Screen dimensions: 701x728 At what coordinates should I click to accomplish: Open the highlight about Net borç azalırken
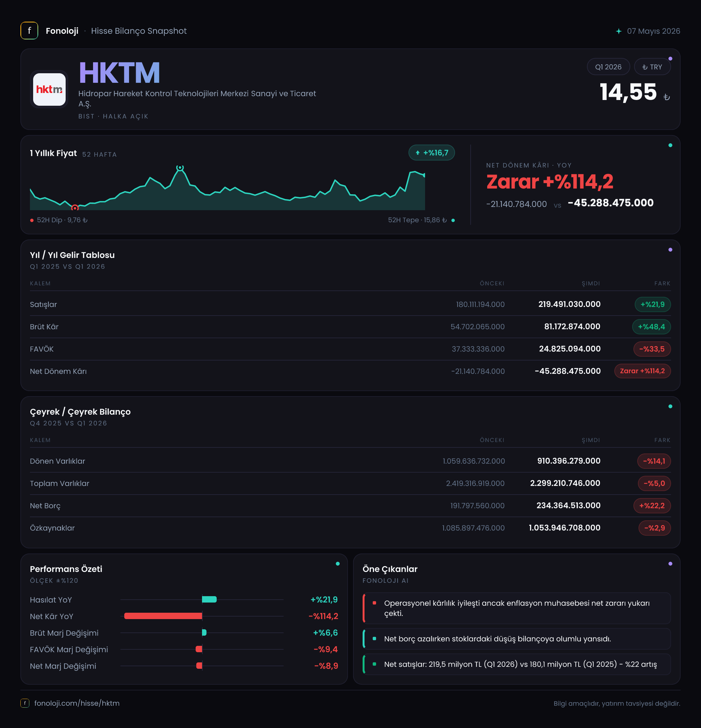517,639
